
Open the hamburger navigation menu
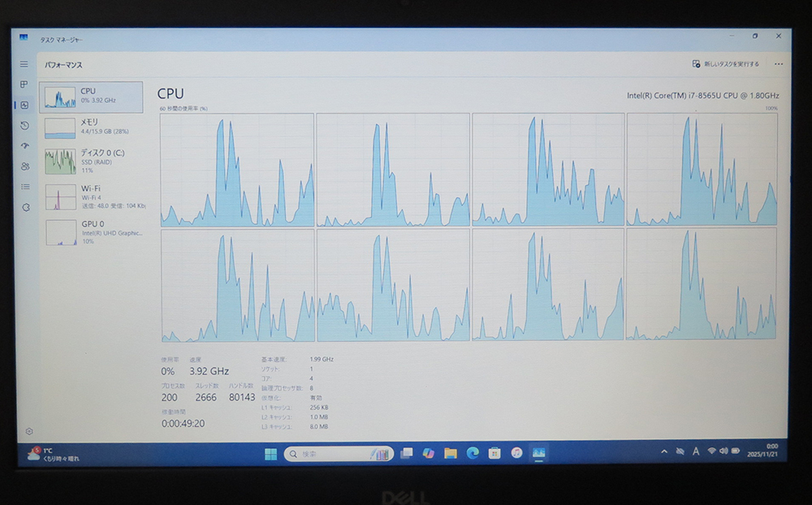[24, 64]
